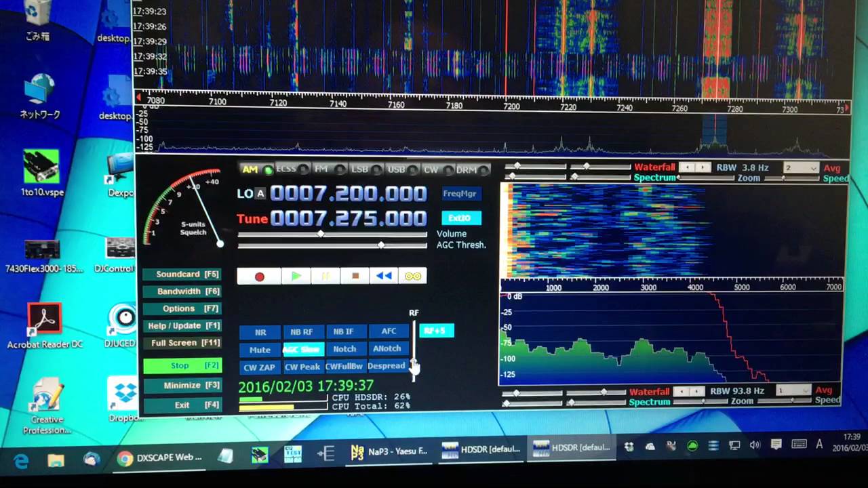
Task: Click the RF+5 gain button
Action: pos(436,331)
